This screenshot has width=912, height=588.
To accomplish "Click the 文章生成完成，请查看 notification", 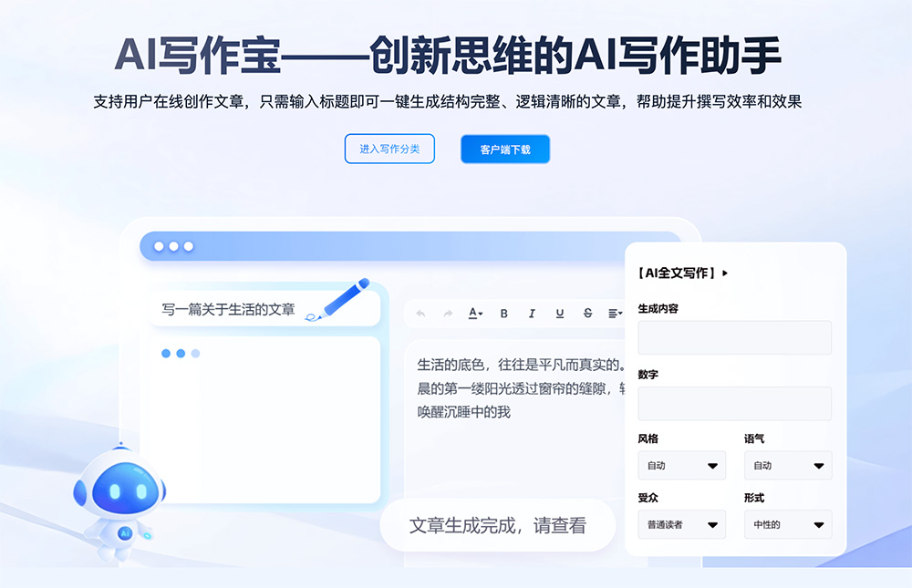I will click(500, 525).
